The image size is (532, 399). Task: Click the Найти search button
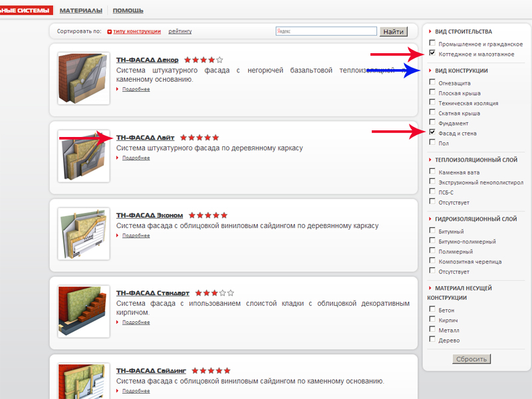pyautogui.click(x=393, y=31)
